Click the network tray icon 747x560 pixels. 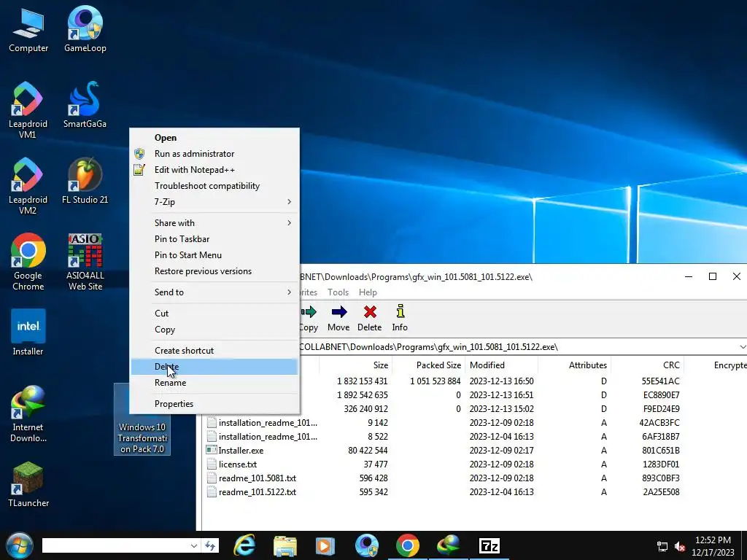662,547
